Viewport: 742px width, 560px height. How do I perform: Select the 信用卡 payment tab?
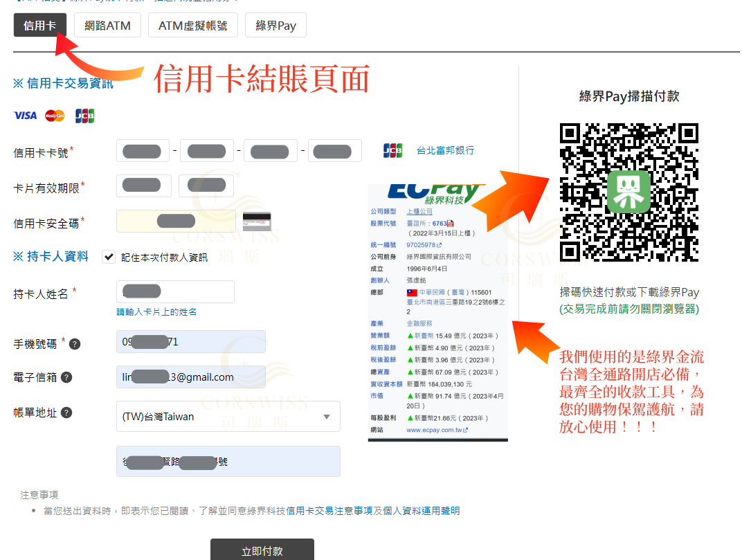39,25
